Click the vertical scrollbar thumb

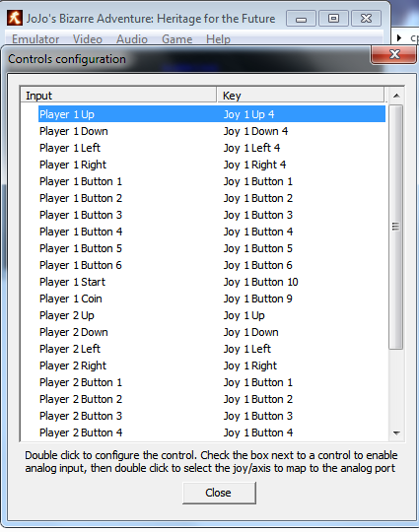[x=396, y=227]
